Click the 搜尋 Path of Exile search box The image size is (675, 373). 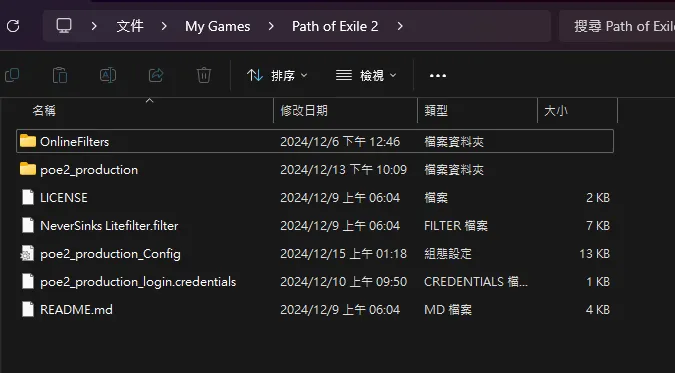[x=617, y=26]
